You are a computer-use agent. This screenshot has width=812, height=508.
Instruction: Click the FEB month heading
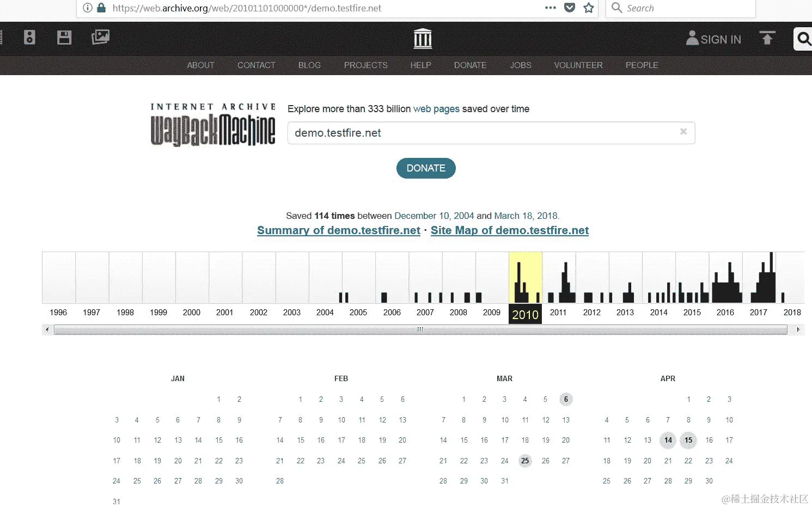coord(341,378)
